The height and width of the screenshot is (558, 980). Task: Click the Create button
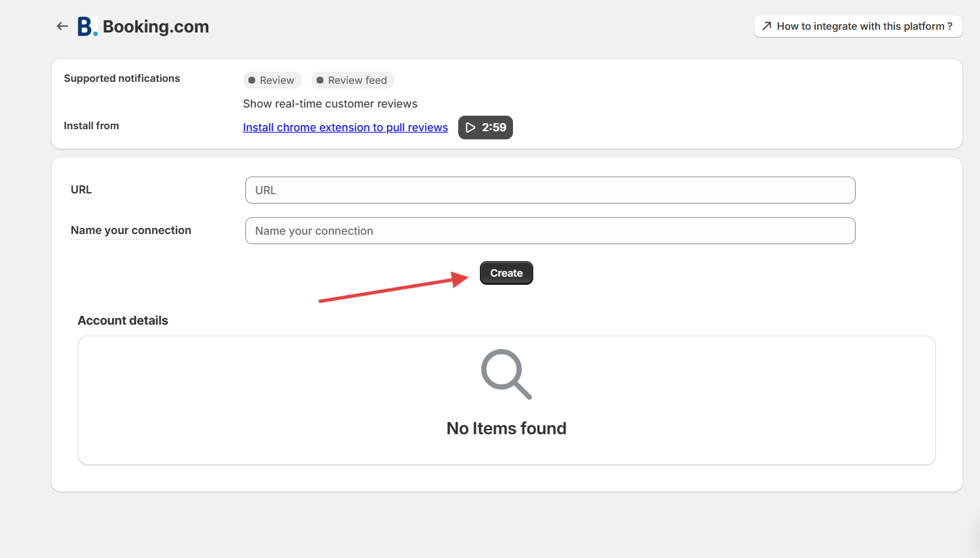pos(506,273)
